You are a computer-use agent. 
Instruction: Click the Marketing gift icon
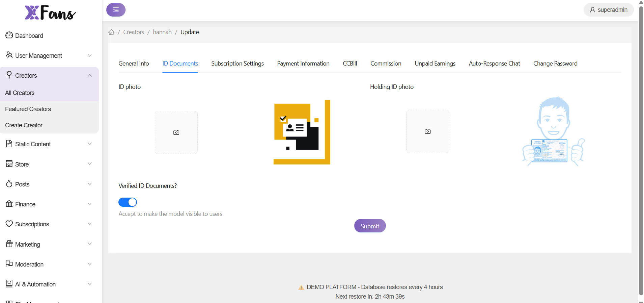coord(9,244)
